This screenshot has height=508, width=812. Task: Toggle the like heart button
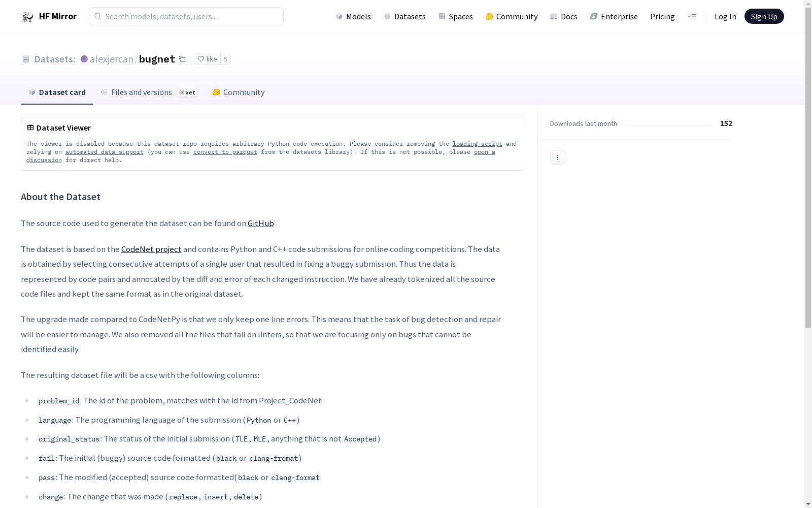(207, 59)
